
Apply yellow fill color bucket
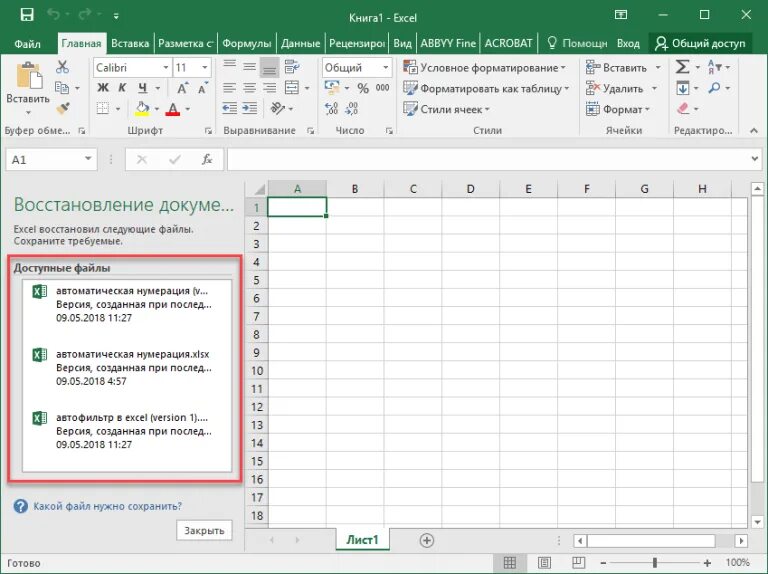coord(142,109)
